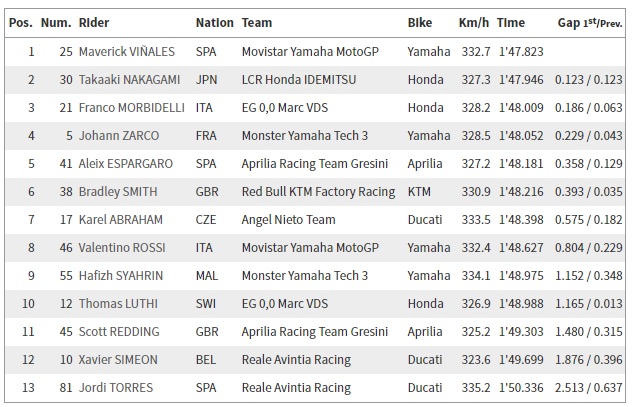Click Red Bull KTM Factory Racing team
Viewport: 632px width, 407px height.
(318, 191)
